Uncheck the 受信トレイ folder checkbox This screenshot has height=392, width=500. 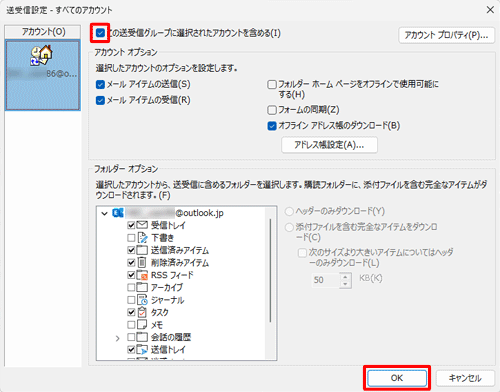pyautogui.click(x=131, y=225)
